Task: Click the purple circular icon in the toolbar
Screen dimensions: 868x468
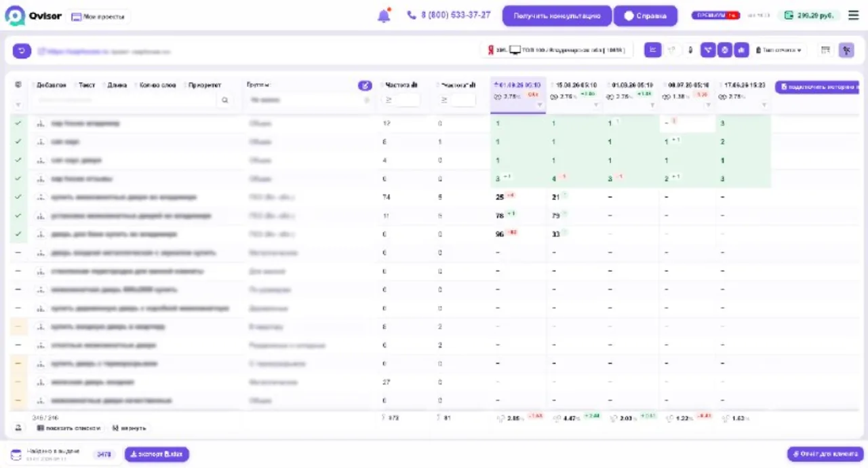Action: click(x=725, y=50)
